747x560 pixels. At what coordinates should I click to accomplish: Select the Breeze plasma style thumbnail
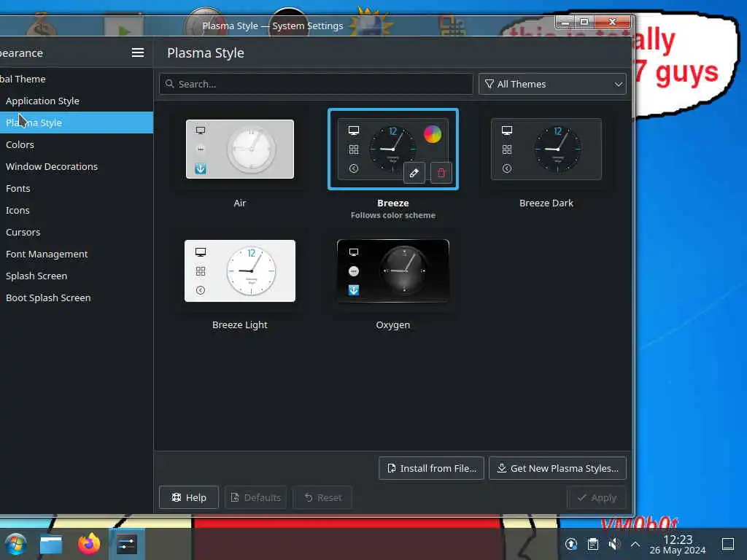pos(393,149)
